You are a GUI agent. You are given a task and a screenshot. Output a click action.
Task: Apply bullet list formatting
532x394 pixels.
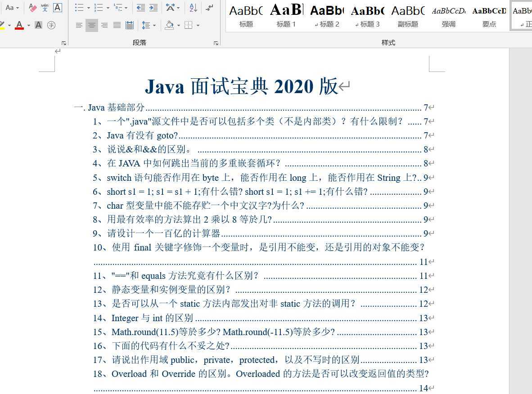[x=79, y=8]
